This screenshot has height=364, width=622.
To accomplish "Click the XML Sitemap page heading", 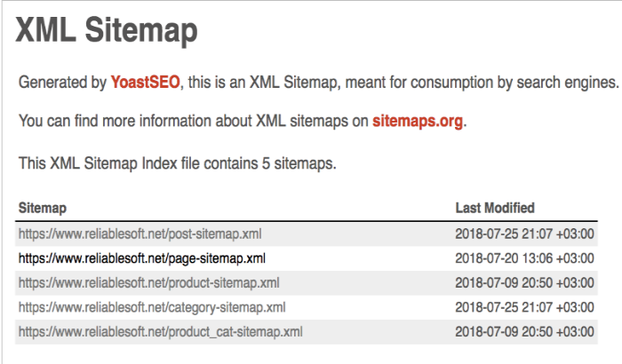I will pyautogui.click(x=107, y=32).
